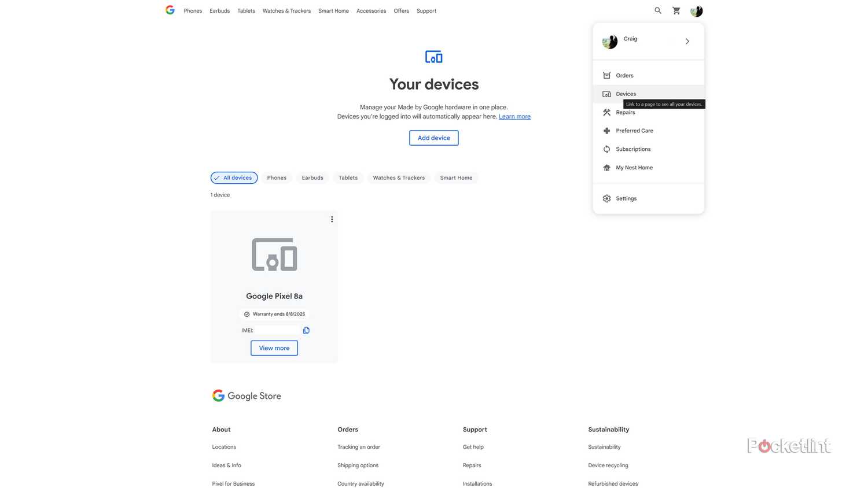The width and height of the screenshot is (868, 488).
Task: Copy the IMEI with copy icon
Action: pyautogui.click(x=306, y=330)
